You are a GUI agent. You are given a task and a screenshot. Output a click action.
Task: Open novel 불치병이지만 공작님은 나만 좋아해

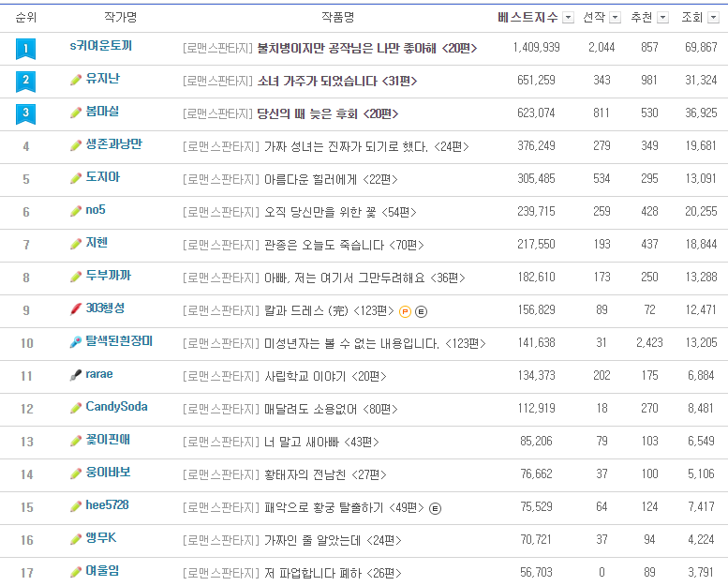pos(366,49)
